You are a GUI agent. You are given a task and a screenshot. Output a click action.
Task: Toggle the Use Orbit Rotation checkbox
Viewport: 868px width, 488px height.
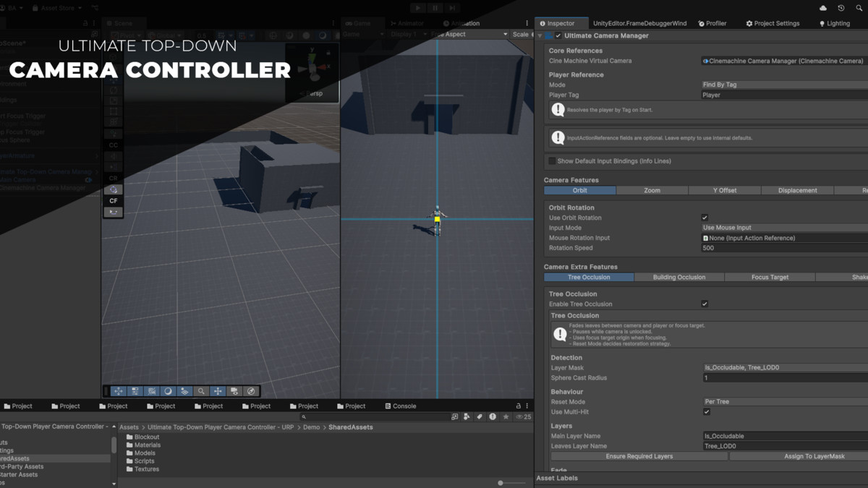(705, 217)
